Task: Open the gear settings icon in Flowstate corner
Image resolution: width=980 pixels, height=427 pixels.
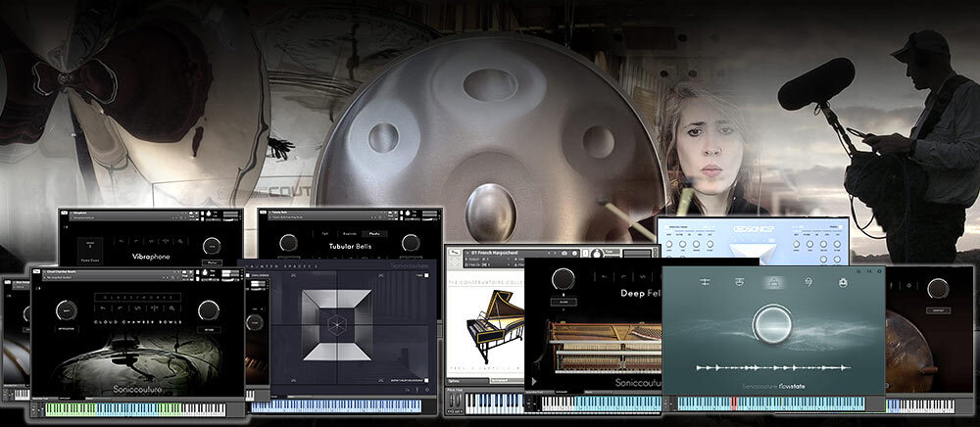Action: click(880, 271)
